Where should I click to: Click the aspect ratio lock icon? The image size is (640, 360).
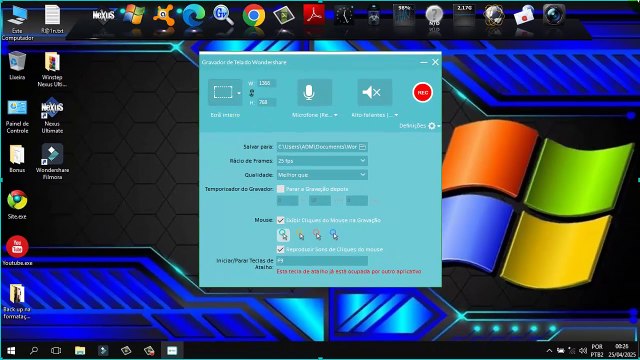[x=252, y=93]
